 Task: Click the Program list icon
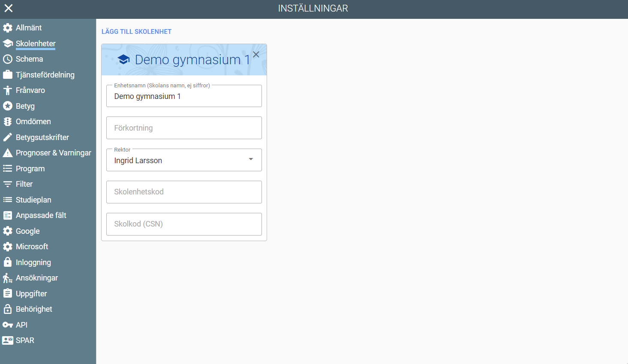click(x=8, y=169)
